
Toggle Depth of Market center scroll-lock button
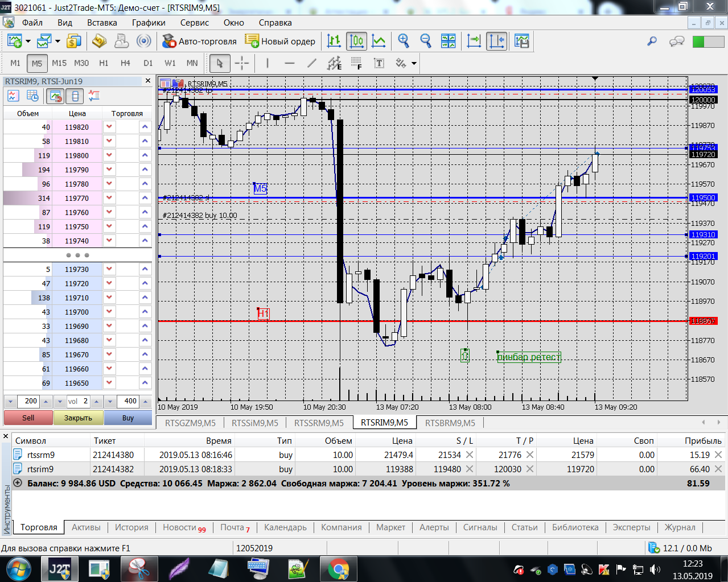(75, 96)
